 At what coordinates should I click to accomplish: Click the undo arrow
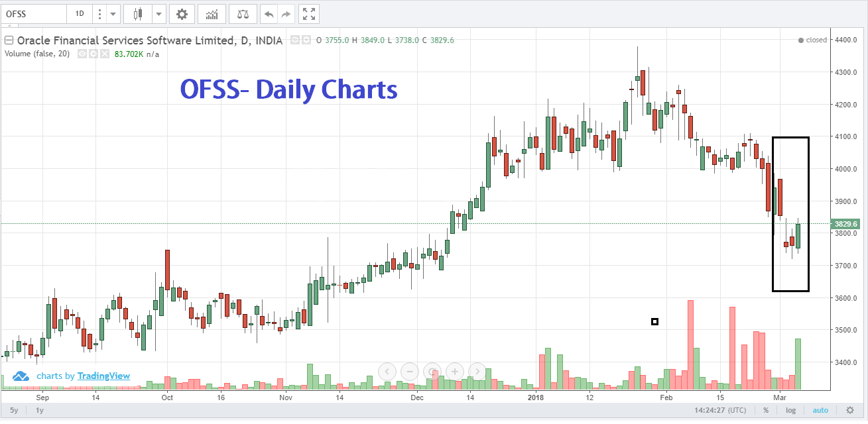pos(269,13)
